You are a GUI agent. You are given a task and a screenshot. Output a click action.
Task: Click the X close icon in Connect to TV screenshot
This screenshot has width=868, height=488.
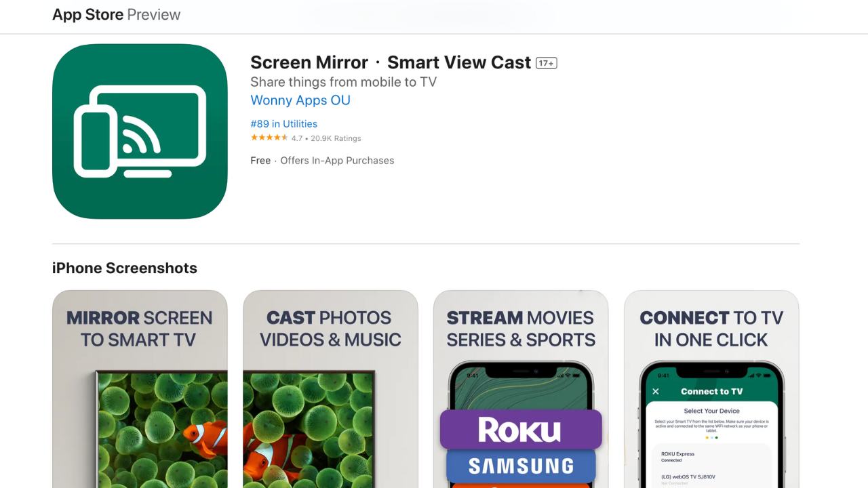click(x=656, y=392)
